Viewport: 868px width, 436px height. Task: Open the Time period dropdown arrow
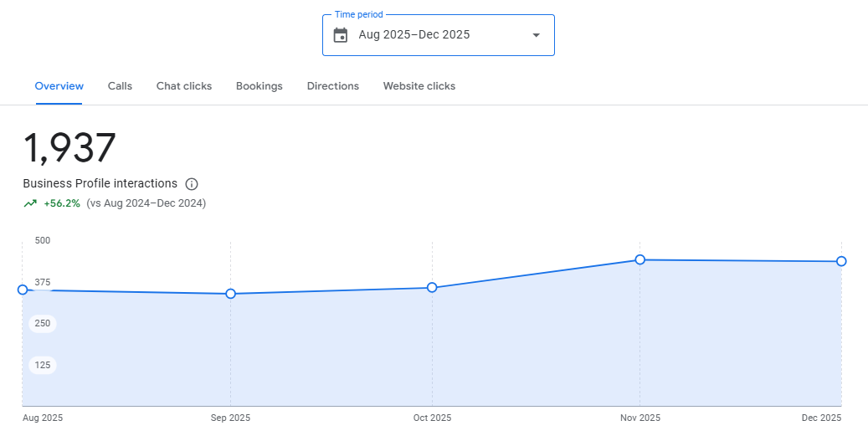pyautogui.click(x=536, y=35)
